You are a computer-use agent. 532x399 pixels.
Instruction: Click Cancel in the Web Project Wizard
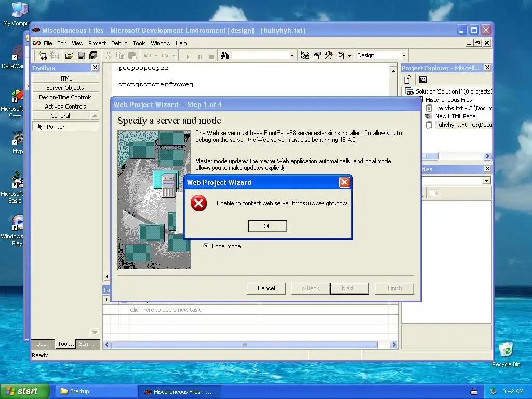tap(266, 288)
